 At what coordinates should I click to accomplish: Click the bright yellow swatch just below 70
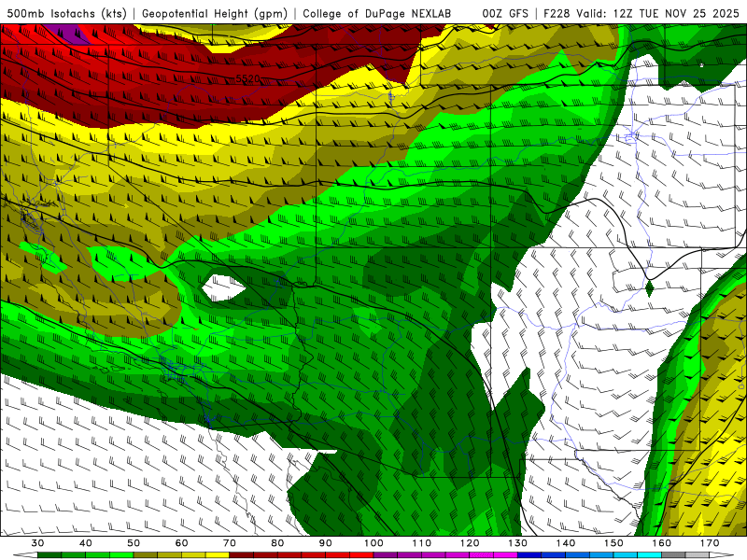[x=218, y=555]
